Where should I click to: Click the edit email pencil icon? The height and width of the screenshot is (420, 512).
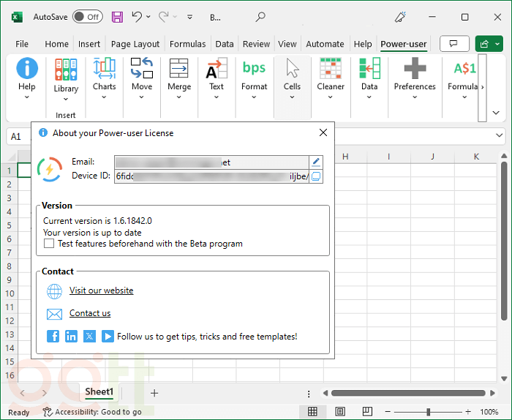pyautogui.click(x=316, y=162)
